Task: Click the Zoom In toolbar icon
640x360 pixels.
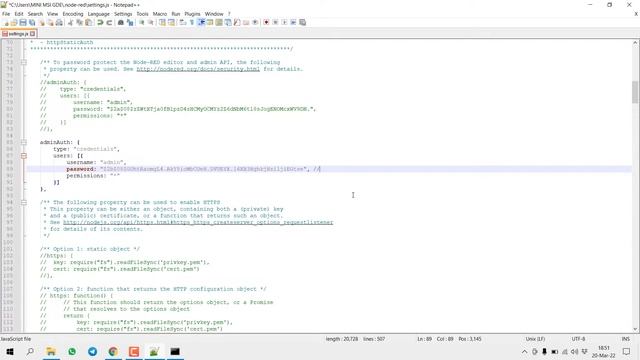Action: [142, 22]
